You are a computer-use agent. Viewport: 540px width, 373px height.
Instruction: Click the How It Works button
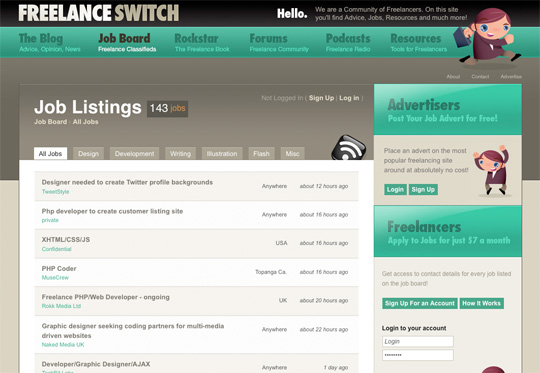481,303
